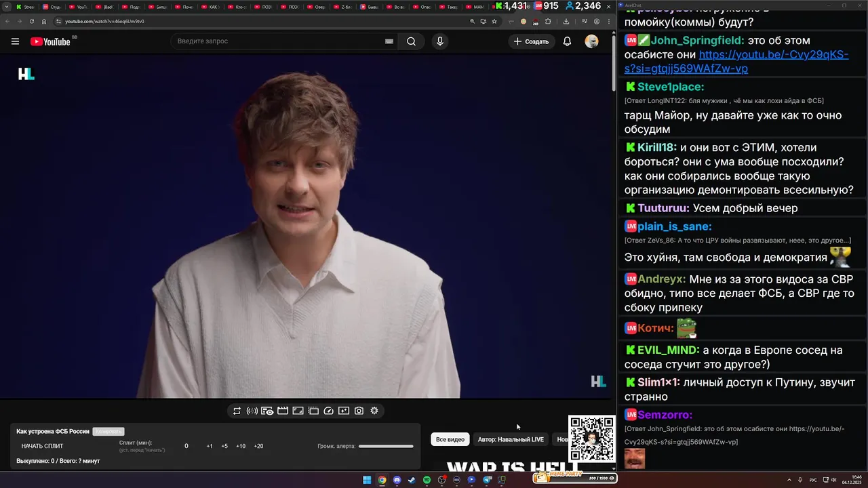This screenshot has height=488, width=868.
Task: Click the clapperboard icon in the video toolbar
Action: (x=283, y=411)
